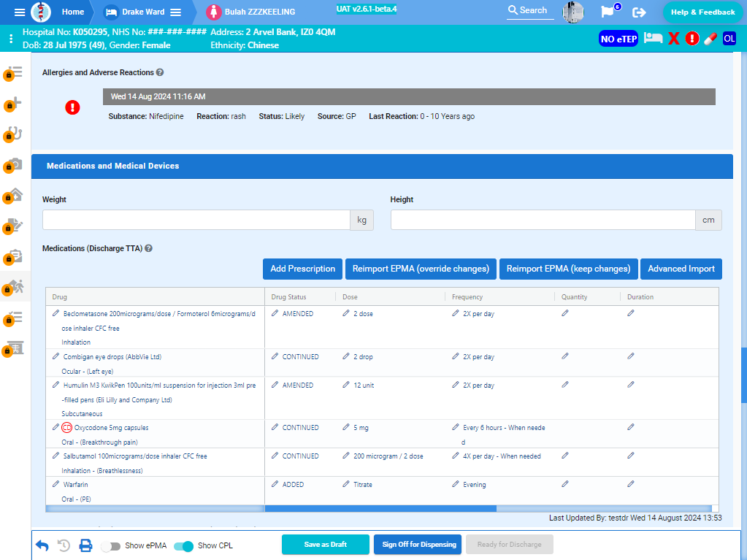Open the clipboard sidebar section
747x560 pixels.
coord(13,257)
